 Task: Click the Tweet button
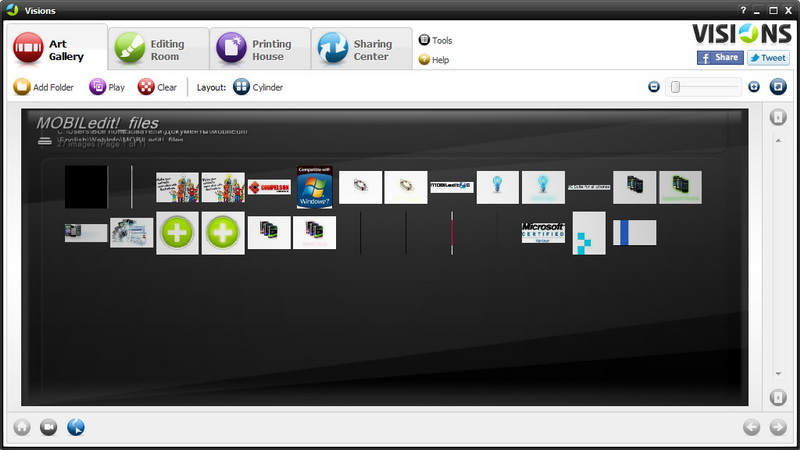(x=768, y=58)
